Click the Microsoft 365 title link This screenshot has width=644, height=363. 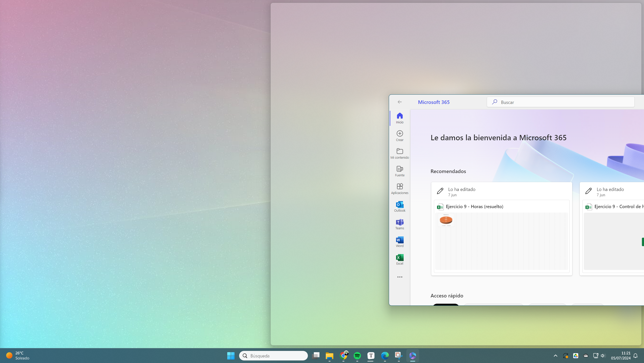tap(434, 102)
